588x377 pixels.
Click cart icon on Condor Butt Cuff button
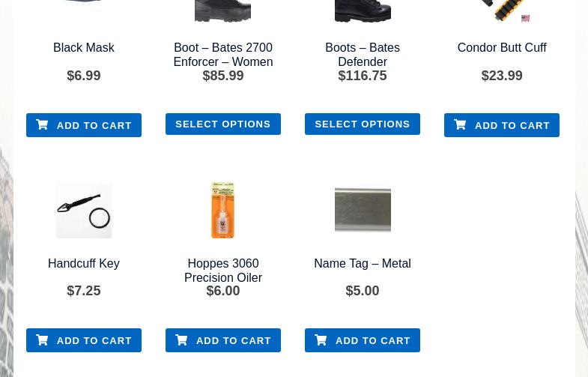pos(461,125)
